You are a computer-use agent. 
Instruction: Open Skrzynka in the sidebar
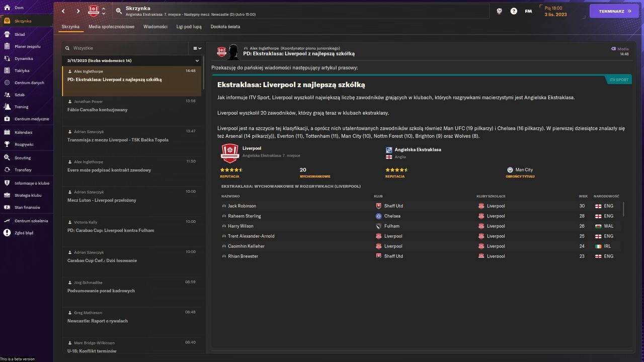tap(27, 21)
